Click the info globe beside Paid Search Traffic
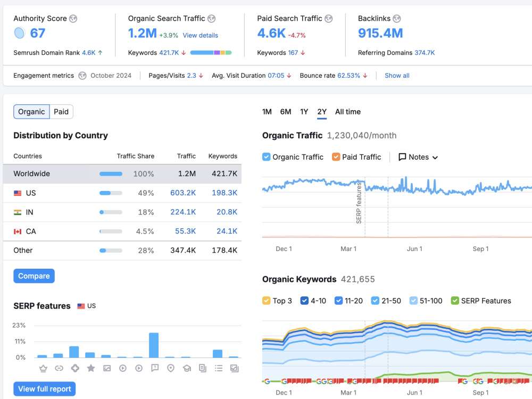The width and height of the screenshot is (532, 399). (x=328, y=19)
